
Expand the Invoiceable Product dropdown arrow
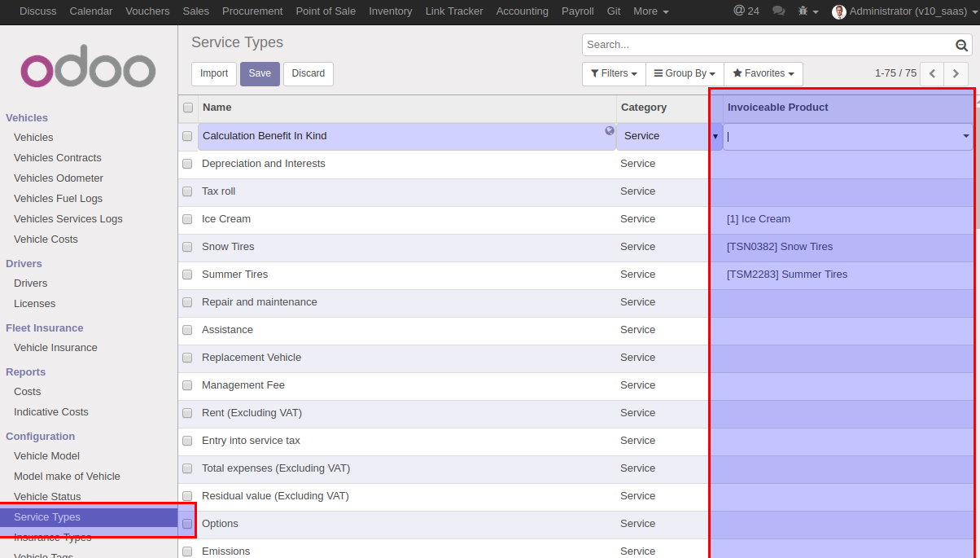966,136
